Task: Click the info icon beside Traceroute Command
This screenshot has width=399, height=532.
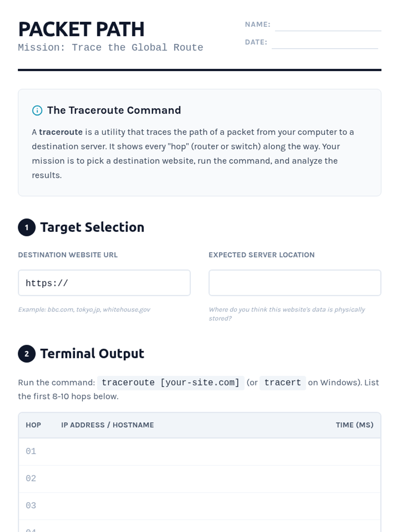Action: 37,110
